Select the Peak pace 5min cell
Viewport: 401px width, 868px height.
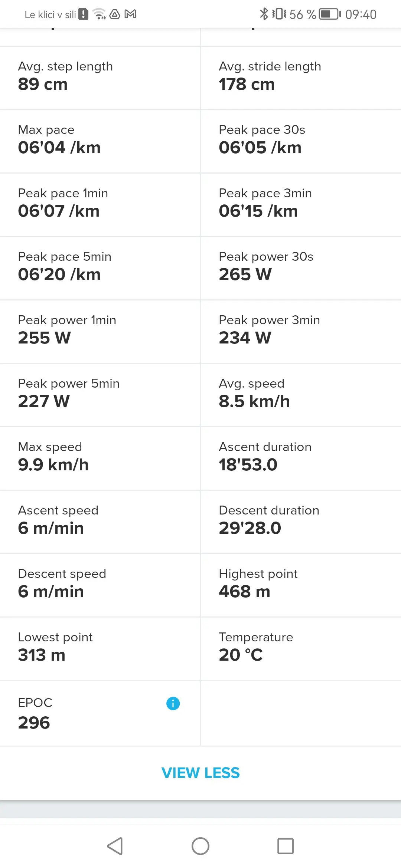tap(100, 268)
